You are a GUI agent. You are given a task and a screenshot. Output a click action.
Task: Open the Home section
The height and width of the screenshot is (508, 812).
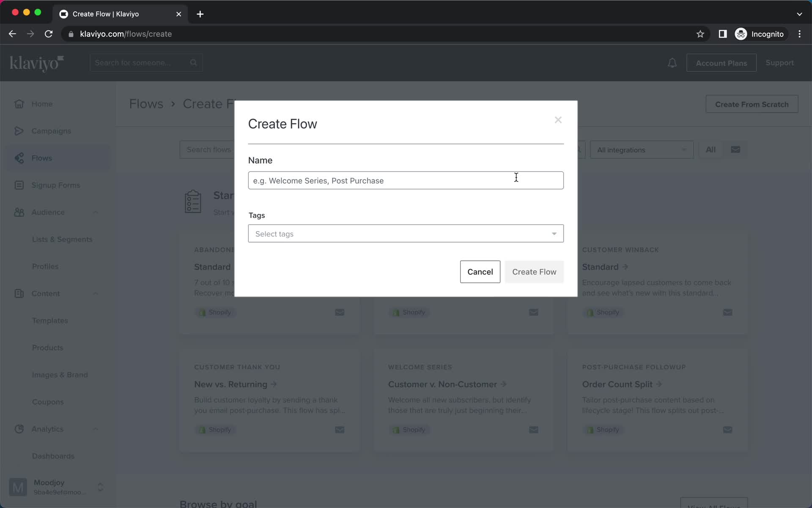[41, 104]
